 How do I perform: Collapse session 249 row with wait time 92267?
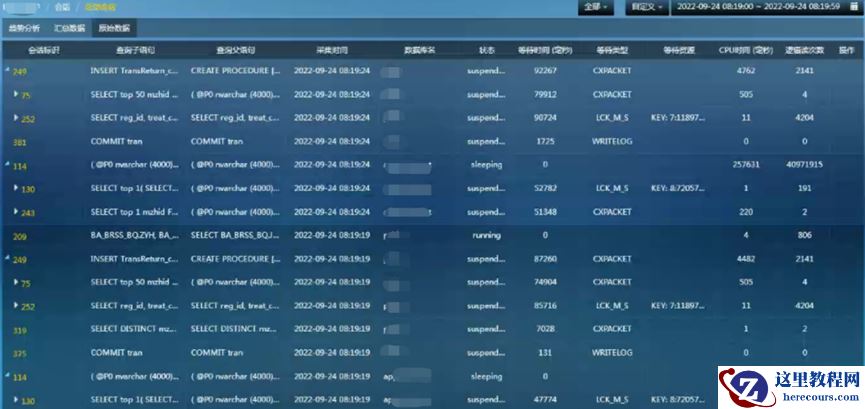click(x=8, y=71)
